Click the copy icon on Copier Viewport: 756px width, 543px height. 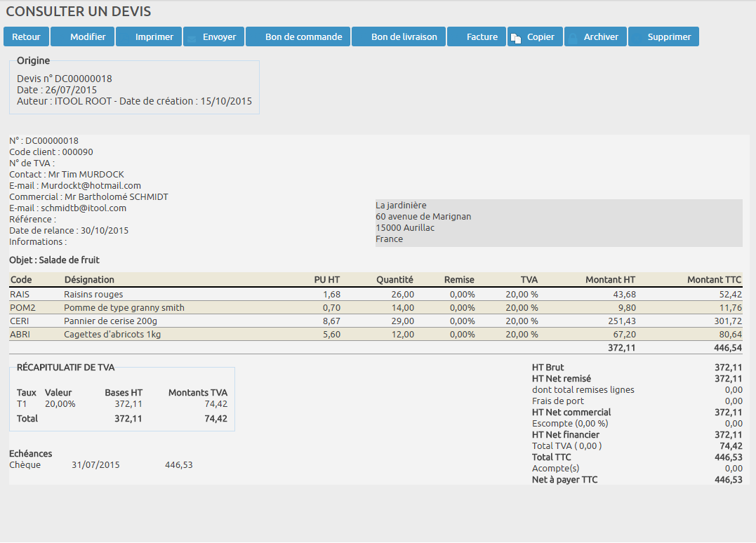(516, 38)
